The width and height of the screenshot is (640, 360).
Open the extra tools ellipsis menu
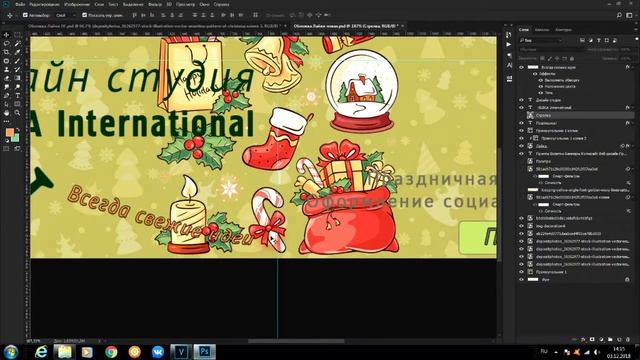click(x=7, y=121)
